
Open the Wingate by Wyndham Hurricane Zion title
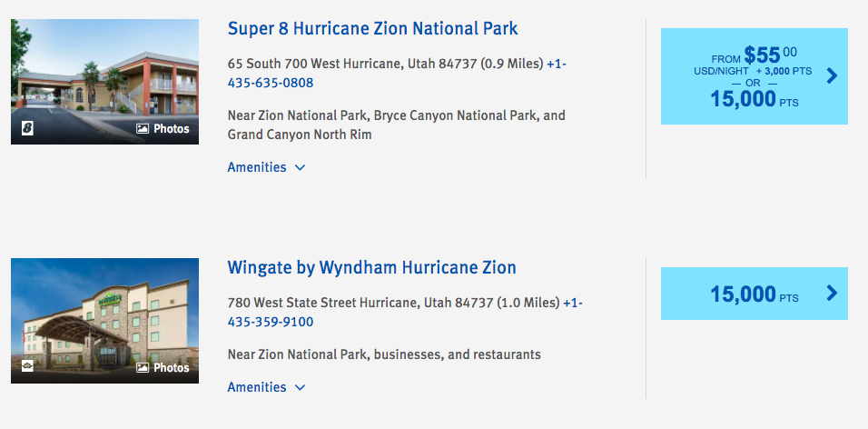click(371, 268)
